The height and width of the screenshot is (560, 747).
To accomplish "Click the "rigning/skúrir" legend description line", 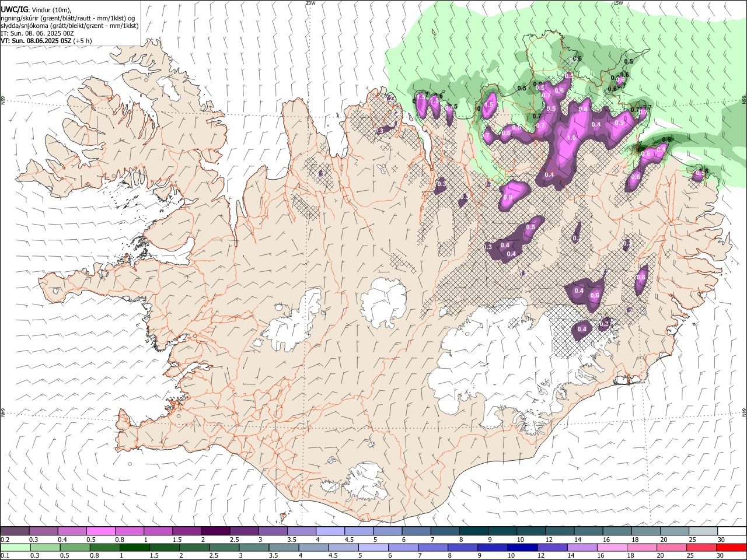I will coord(68,18).
